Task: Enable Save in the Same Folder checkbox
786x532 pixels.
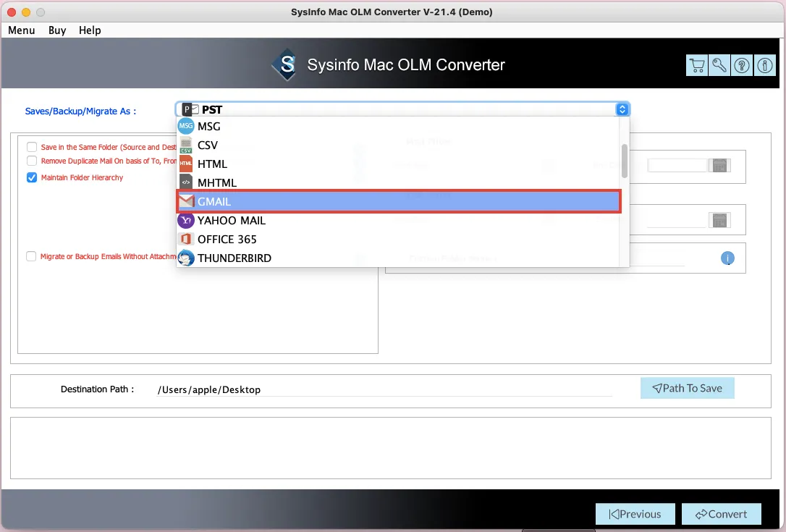Action: click(32, 147)
